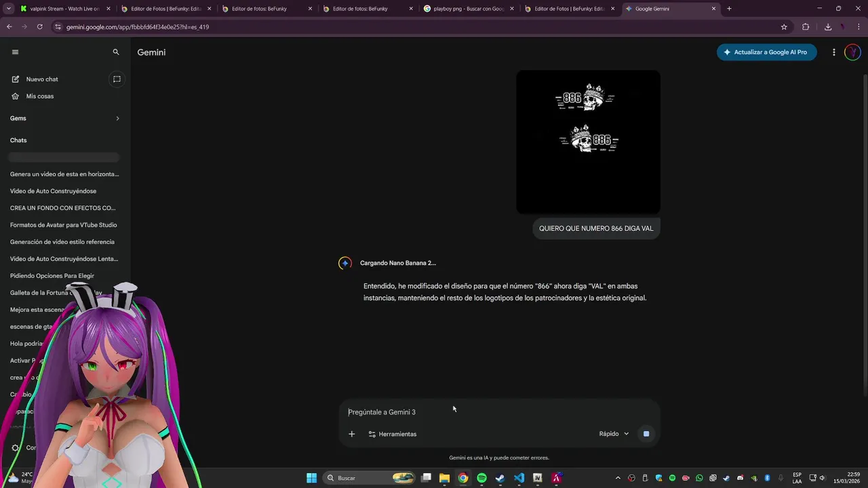This screenshot has width=868, height=488.
Task: Reload the Gemini page
Action: [x=39, y=27]
